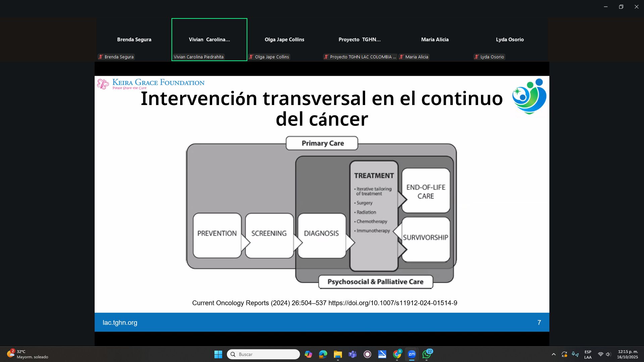
Task: Launch Microsoft Edge from the taskbar
Action: point(323,354)
